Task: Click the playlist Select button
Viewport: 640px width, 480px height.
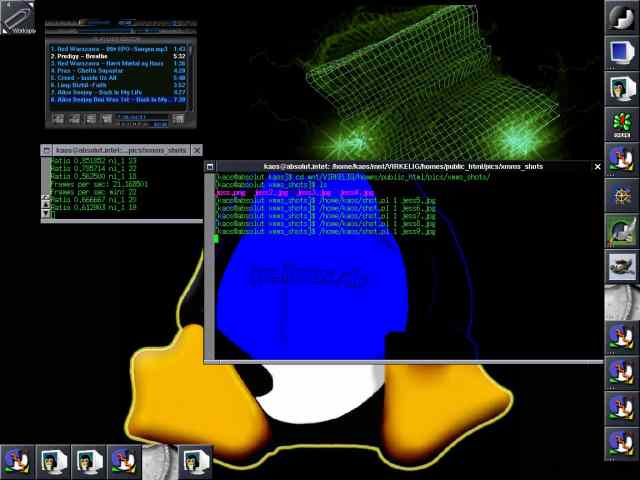Action: tap(91, 119)
